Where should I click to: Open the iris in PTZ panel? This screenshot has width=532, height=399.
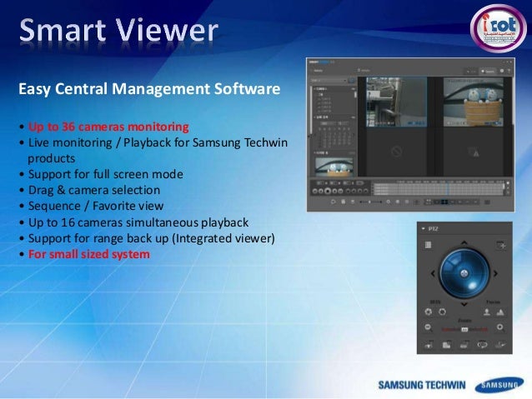(442, 312)
